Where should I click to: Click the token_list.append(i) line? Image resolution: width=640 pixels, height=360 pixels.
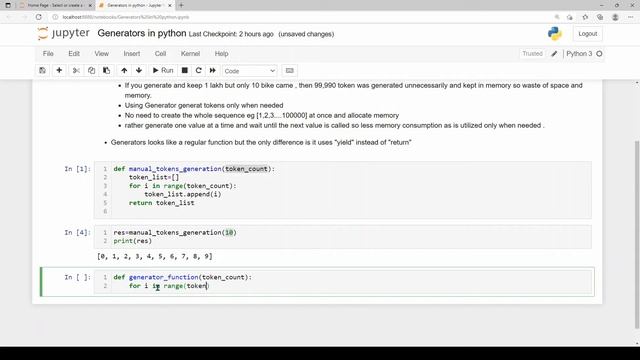click(182, 194)
